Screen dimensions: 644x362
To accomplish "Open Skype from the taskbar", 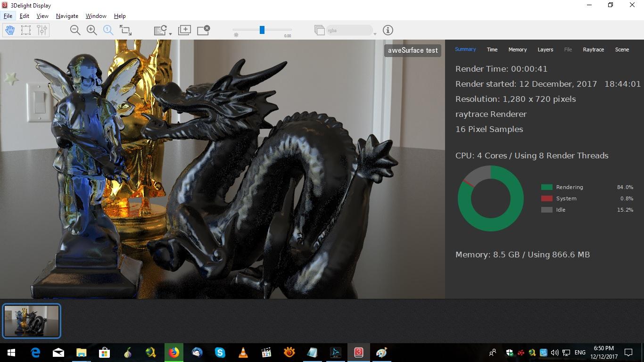I will (x=220, y=352).
